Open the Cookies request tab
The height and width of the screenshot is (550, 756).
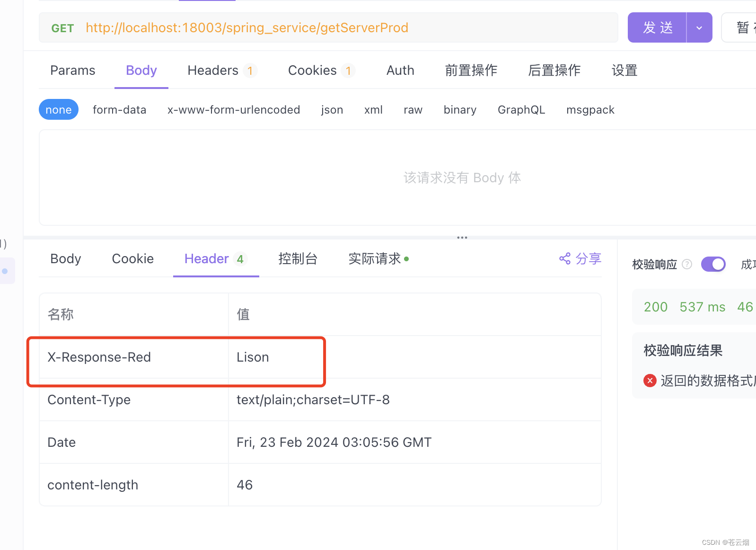point(321,70)
